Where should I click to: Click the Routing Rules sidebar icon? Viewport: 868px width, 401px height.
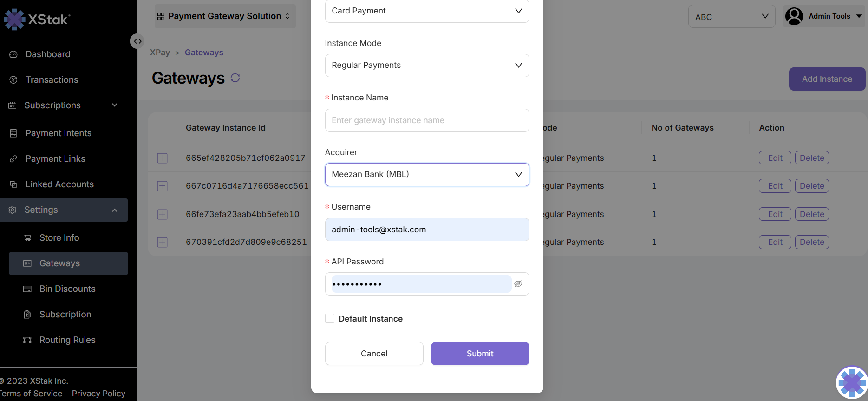(x=27, y=340)
